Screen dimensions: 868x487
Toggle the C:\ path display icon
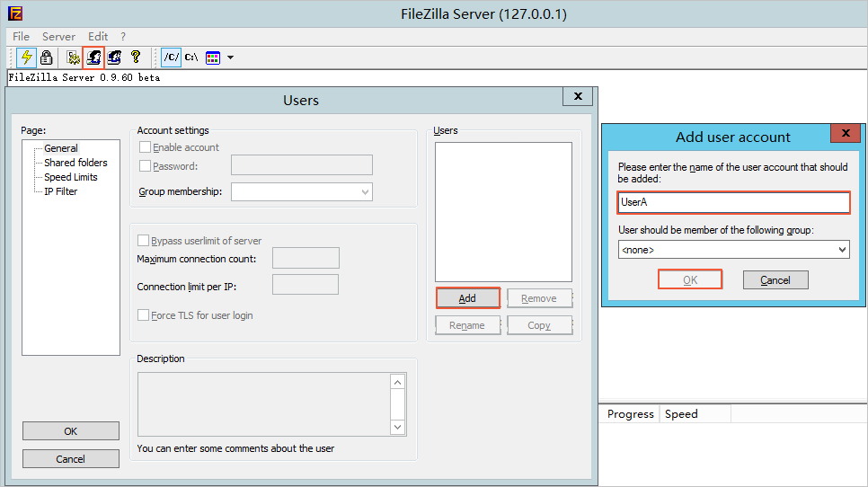coord(191,57)
